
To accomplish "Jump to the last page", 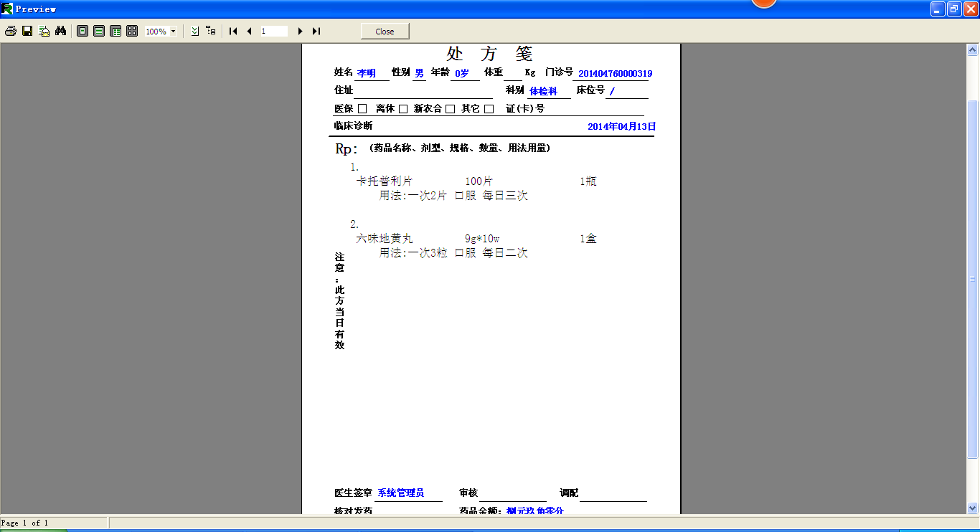I will [316, 31].
